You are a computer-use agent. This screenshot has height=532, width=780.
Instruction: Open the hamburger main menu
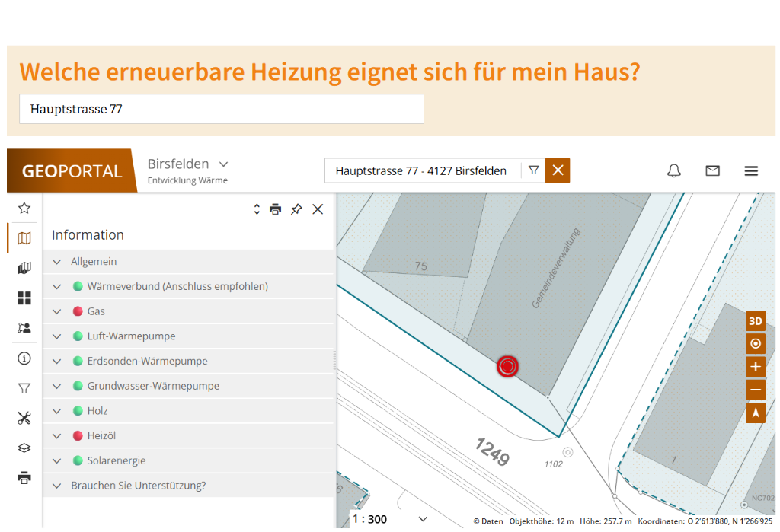751,170
